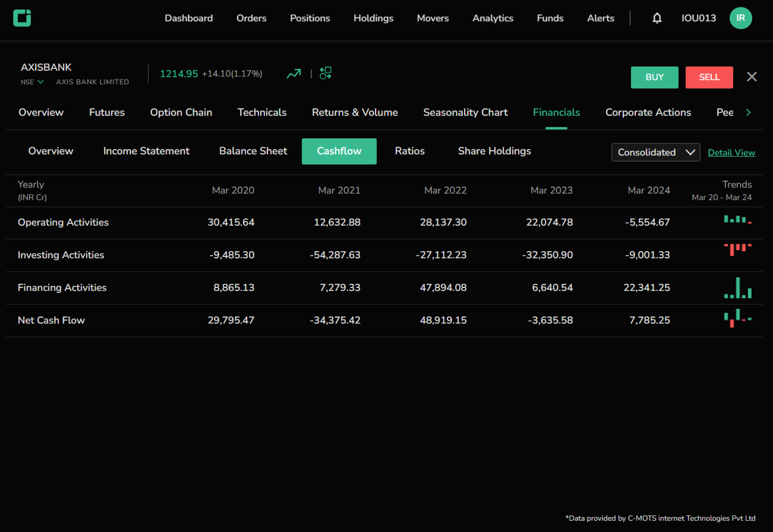Viewport: 773px width, 532px height.
Task: Show next stock tabs with arrow
Action: [748, 112]
